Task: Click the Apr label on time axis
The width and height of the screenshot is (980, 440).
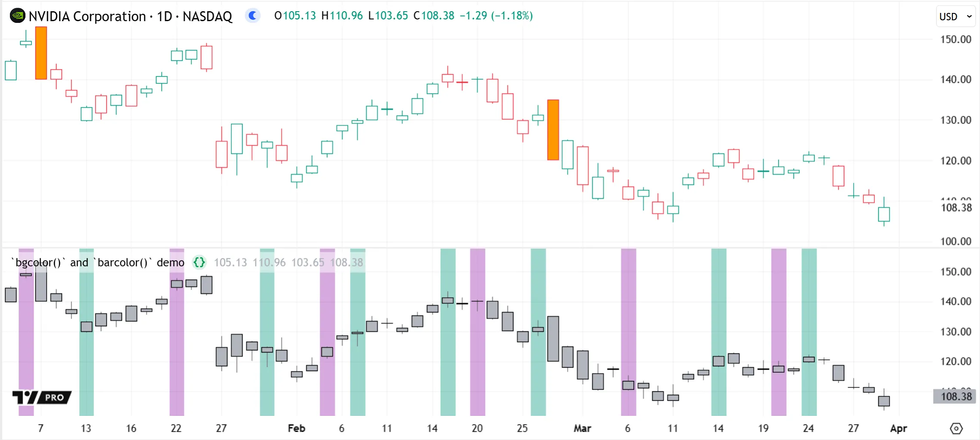Action: pyautogui.click(x=899, y=428)
